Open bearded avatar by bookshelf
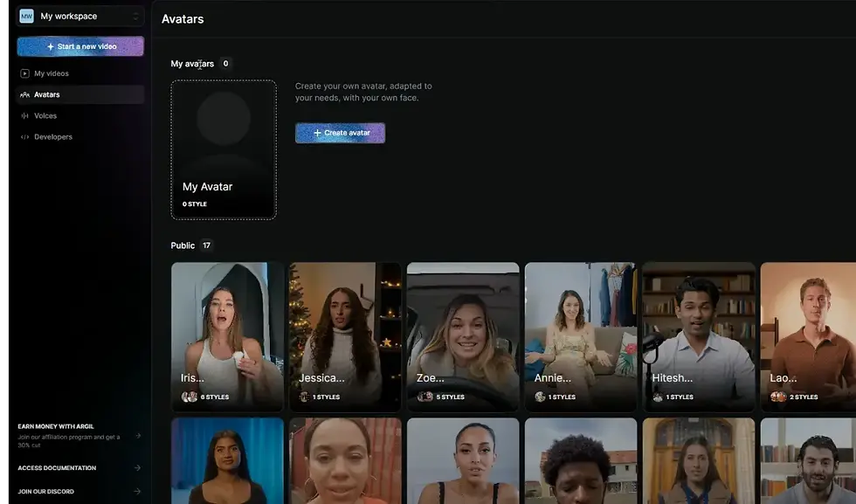856x504 pixels. click(x=809, y=461)
